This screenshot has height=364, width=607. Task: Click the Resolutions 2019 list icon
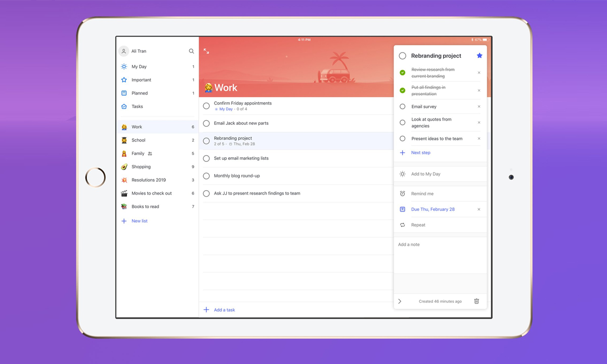[x=124, y=180]
